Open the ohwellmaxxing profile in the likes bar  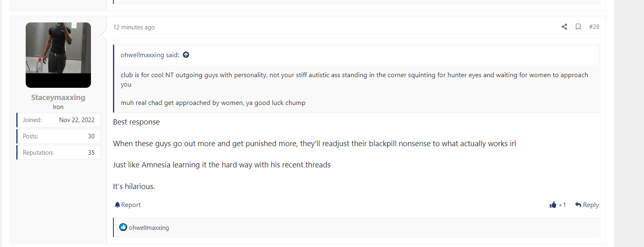point(149,228)
